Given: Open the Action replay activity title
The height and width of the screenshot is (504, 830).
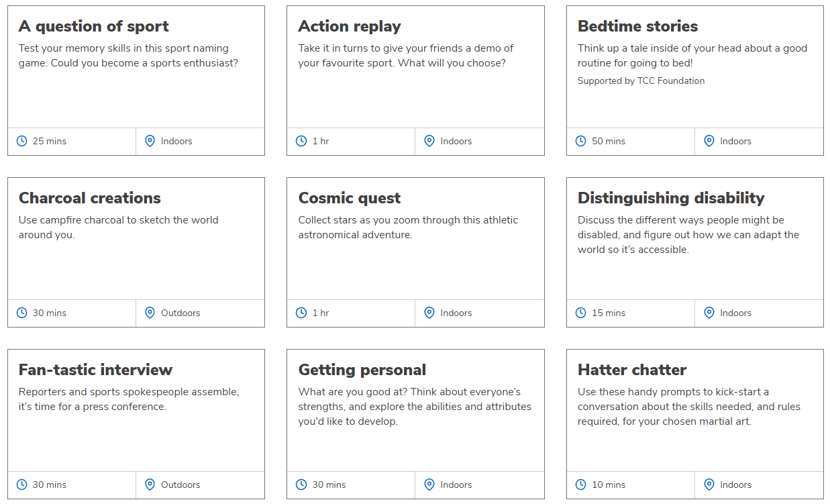Looking at the screenshot, I should click(x=350, y=26).
